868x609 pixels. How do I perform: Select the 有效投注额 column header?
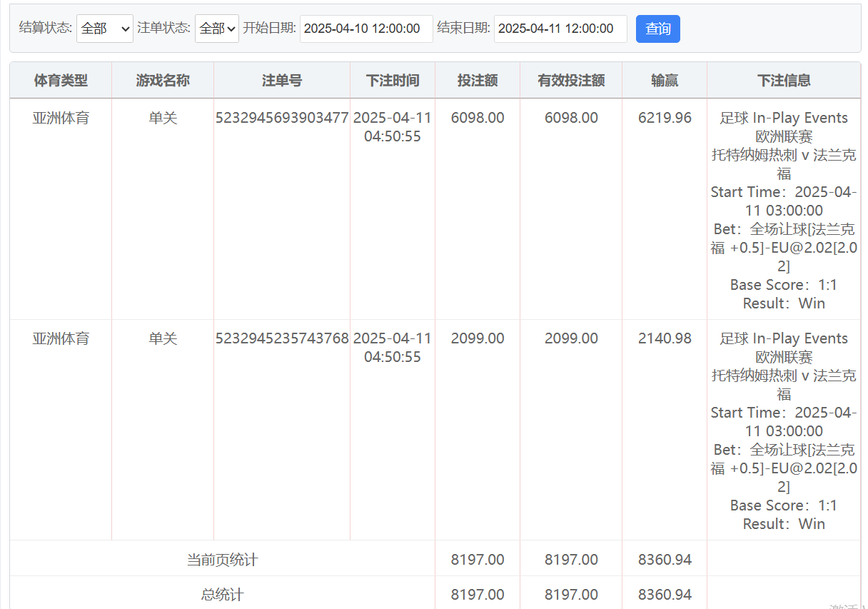[571, 81]
